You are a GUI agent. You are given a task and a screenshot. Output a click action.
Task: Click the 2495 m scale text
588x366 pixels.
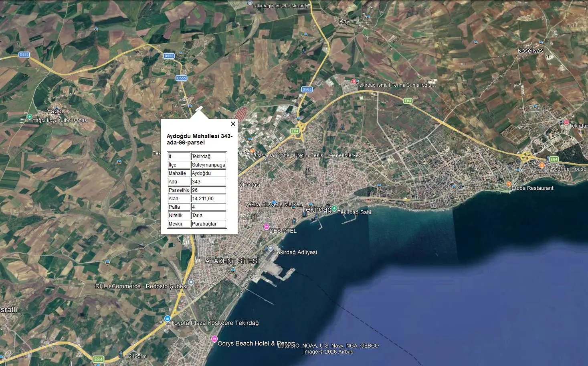[137, 356]
